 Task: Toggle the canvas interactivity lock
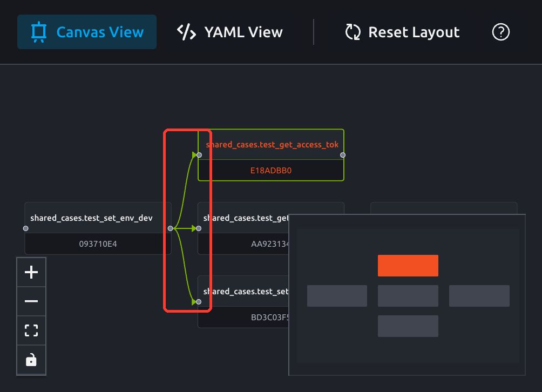coord(31,360)
